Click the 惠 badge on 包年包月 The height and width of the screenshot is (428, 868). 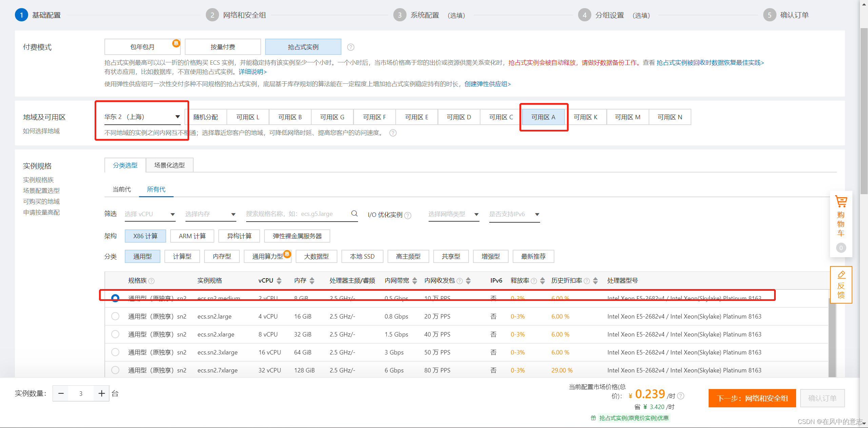176,43
